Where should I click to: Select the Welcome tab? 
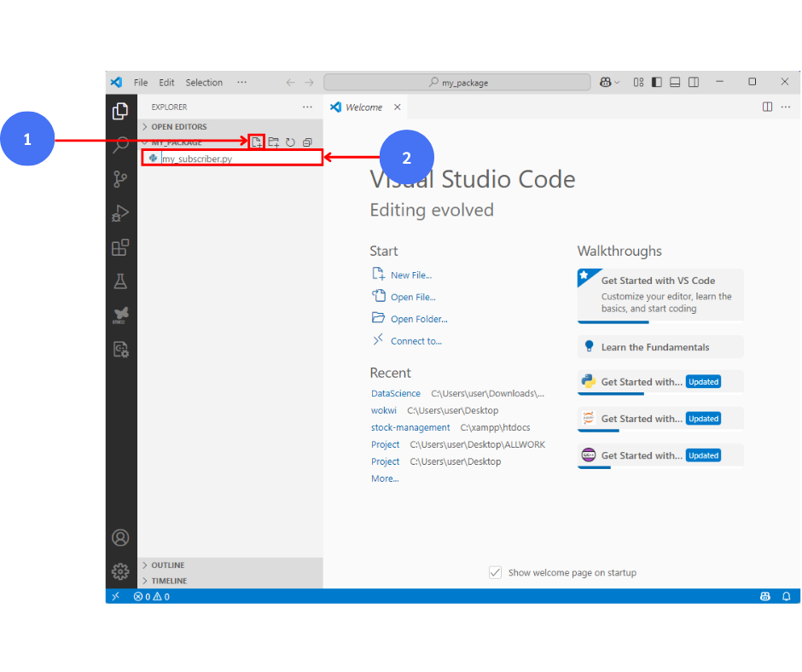pyautogui.click(x=363, y=107)
